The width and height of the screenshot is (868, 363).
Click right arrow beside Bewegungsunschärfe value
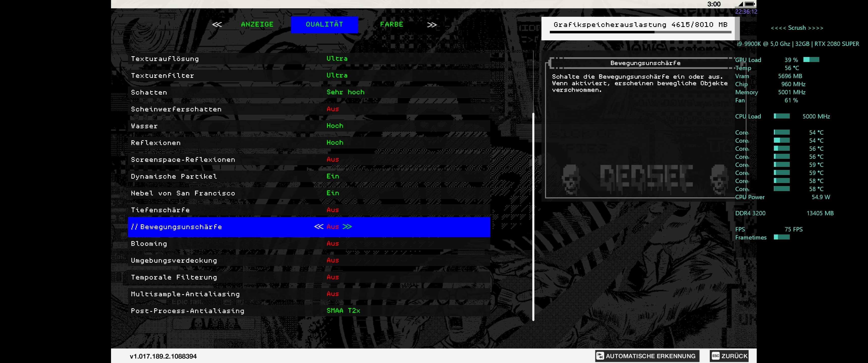coord(347,227)
